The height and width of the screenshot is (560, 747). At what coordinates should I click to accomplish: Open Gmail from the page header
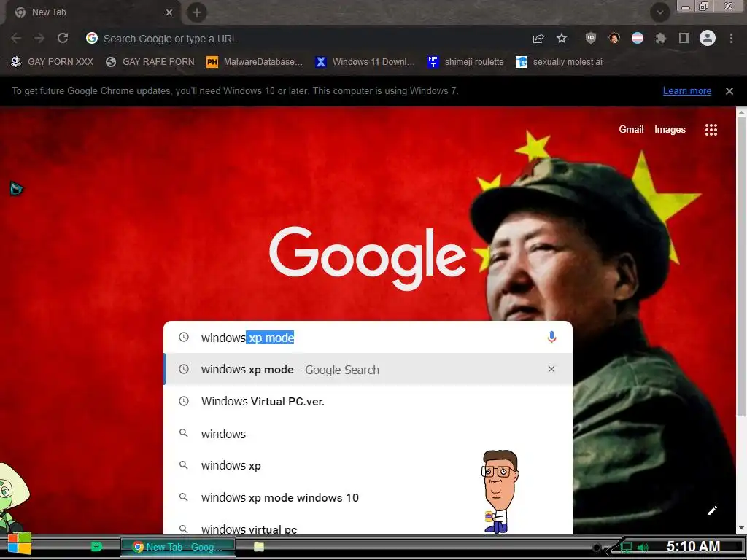pos(631,130)
